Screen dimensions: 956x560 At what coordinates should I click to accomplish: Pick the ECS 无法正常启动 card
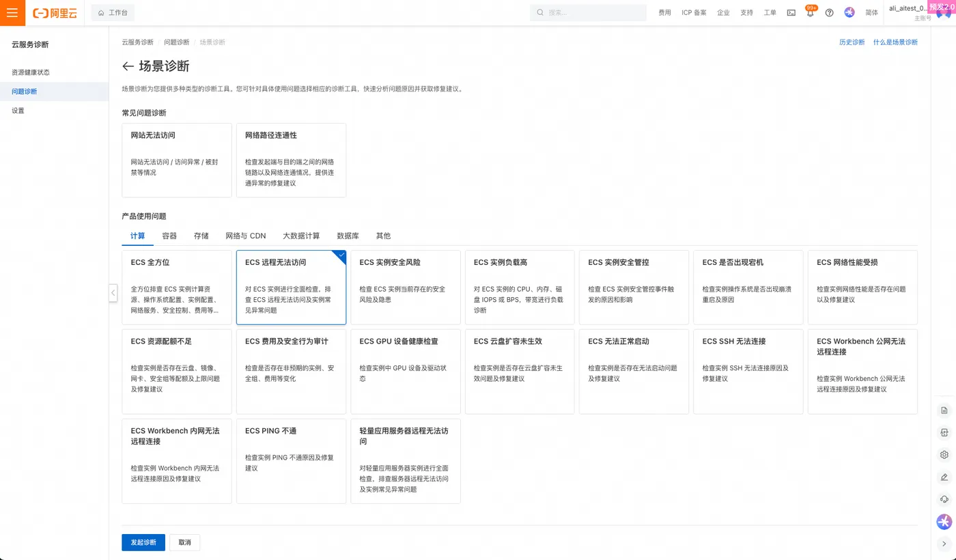(x=634, y=372)
